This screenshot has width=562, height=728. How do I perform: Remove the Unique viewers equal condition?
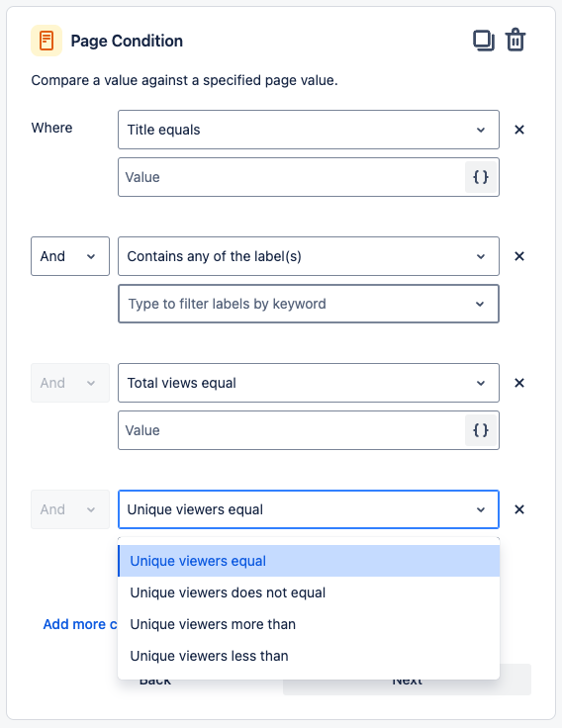[x=519, y=509]
